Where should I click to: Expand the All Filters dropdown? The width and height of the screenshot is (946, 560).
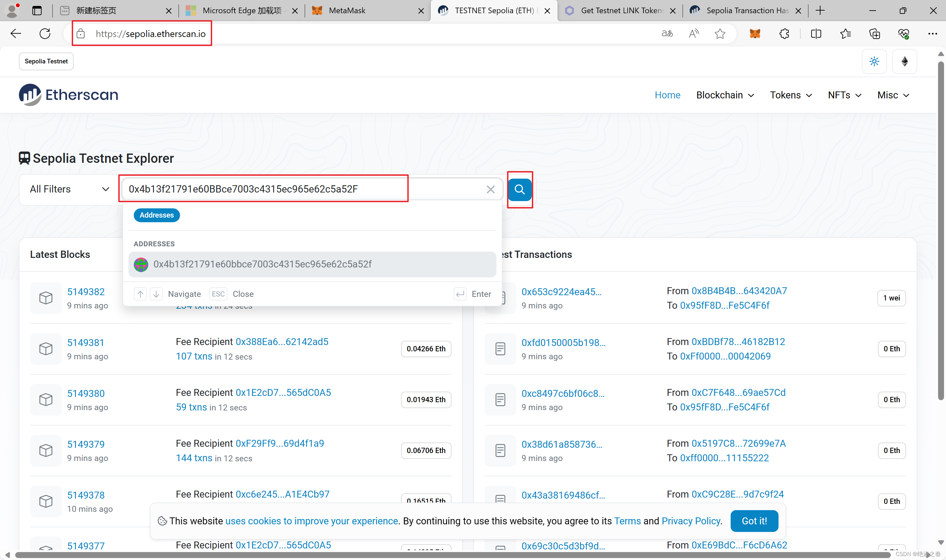69,190
